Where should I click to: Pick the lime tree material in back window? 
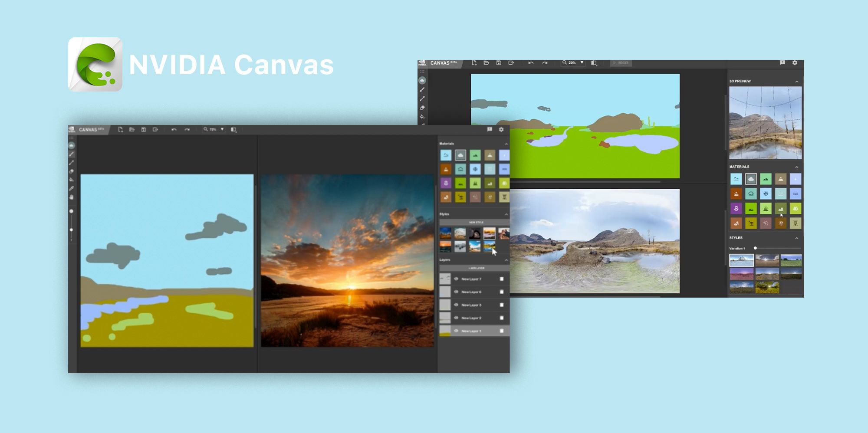(795, 209)
